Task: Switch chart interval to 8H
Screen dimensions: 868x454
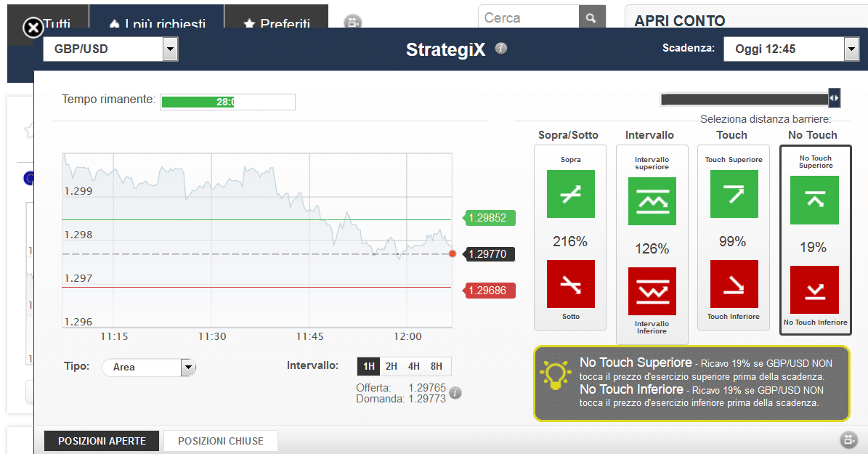Action: click(437, 366)
